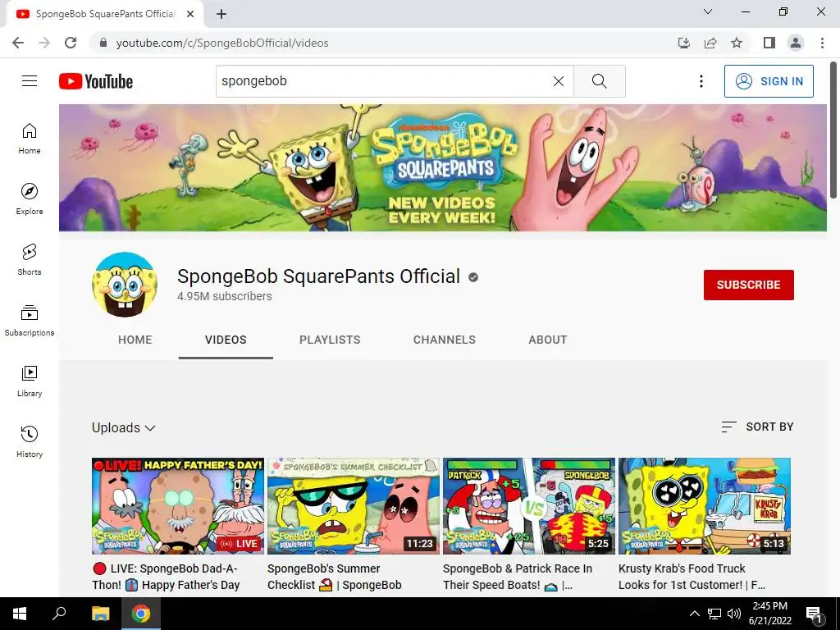Click the browser forward arrow

coord(44,43)
